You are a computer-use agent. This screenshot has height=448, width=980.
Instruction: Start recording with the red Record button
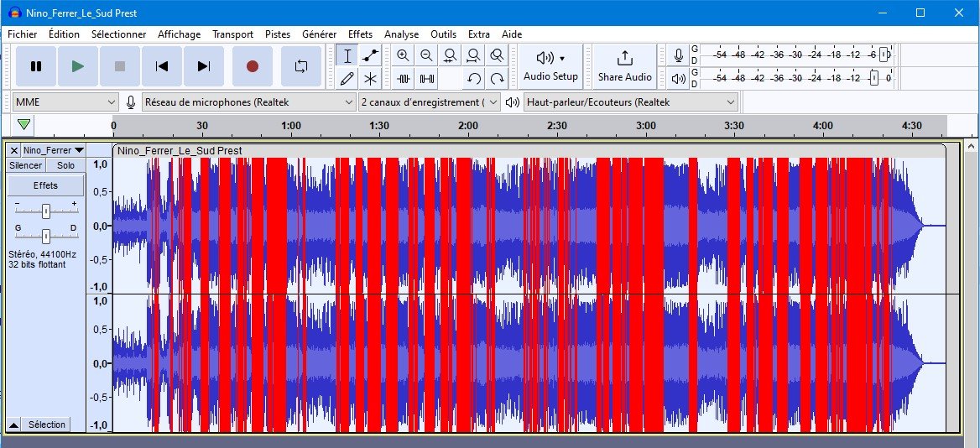[253, 66]
